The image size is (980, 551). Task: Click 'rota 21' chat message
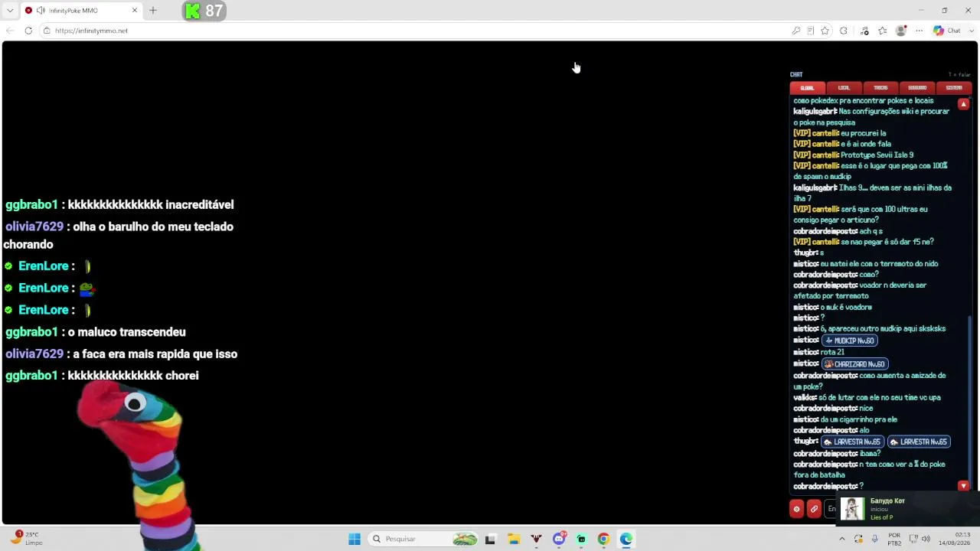(832, 353)
